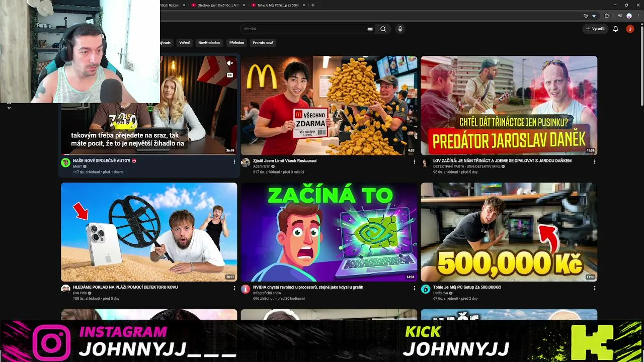The height and width of the screenshot is (362, 644).
Task: Open the account avatar menu 'J'
Action: click(x=630, y=29)
